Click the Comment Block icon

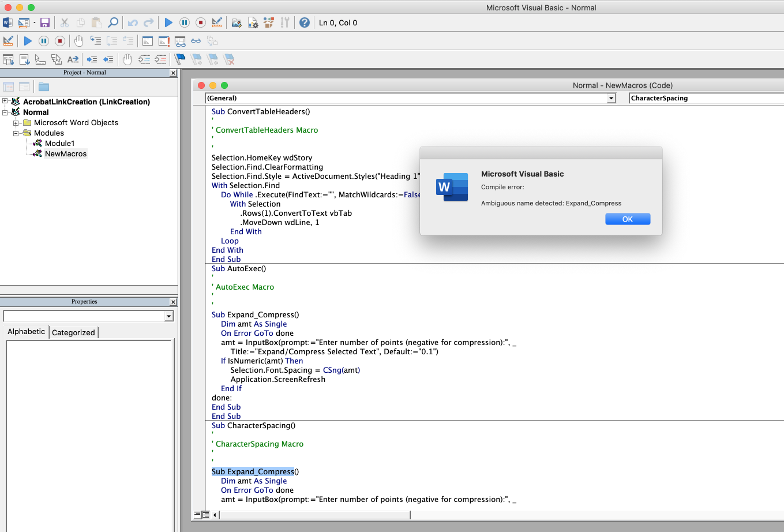pyautogui.click(x=144, y=59)
